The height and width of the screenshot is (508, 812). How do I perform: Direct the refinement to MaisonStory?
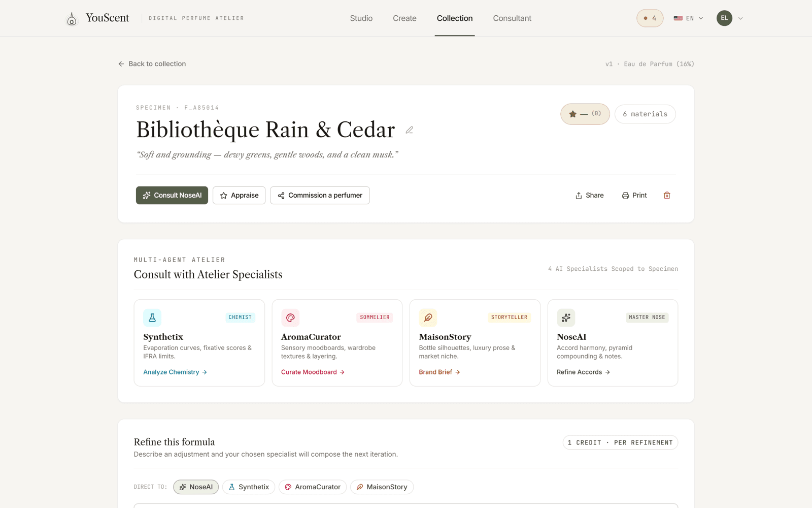pos(382,487)
